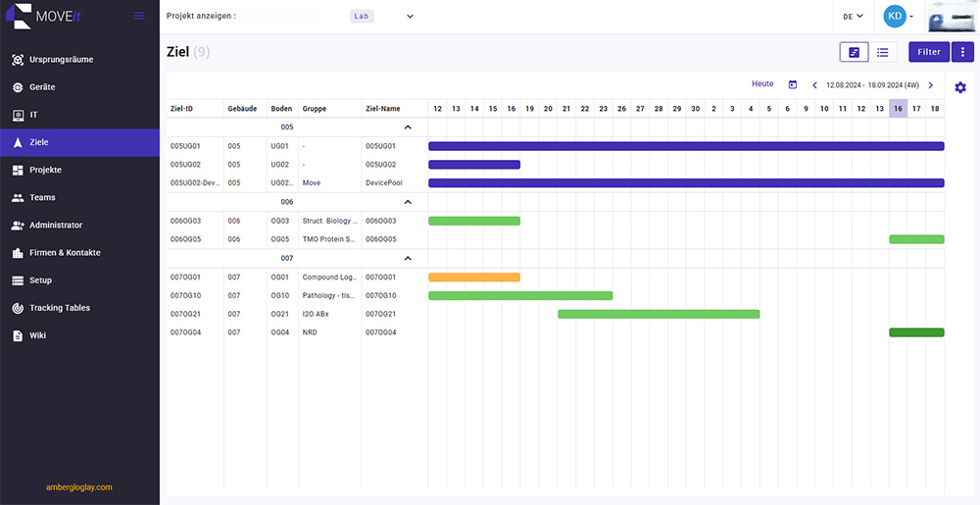Image resolution: width=980 pixels, height=505 pixels.
Task: Select Ziele in sidebar
Action: (79, 142)
